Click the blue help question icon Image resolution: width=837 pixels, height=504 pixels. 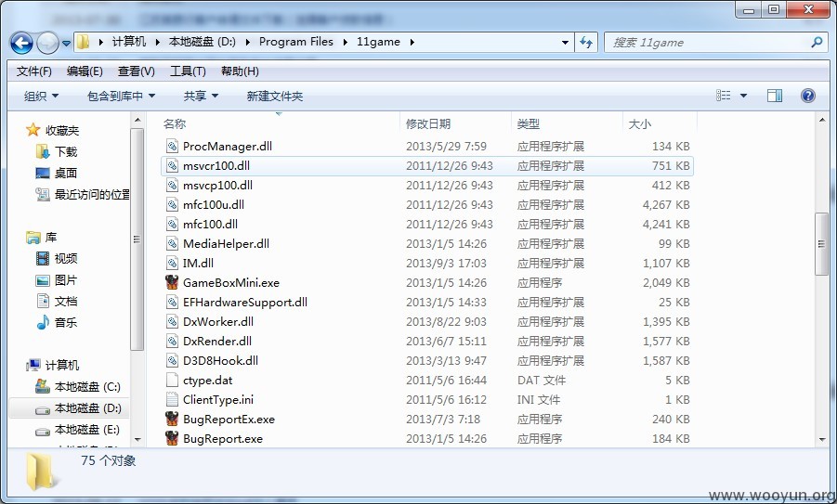(x=807, y=96)
